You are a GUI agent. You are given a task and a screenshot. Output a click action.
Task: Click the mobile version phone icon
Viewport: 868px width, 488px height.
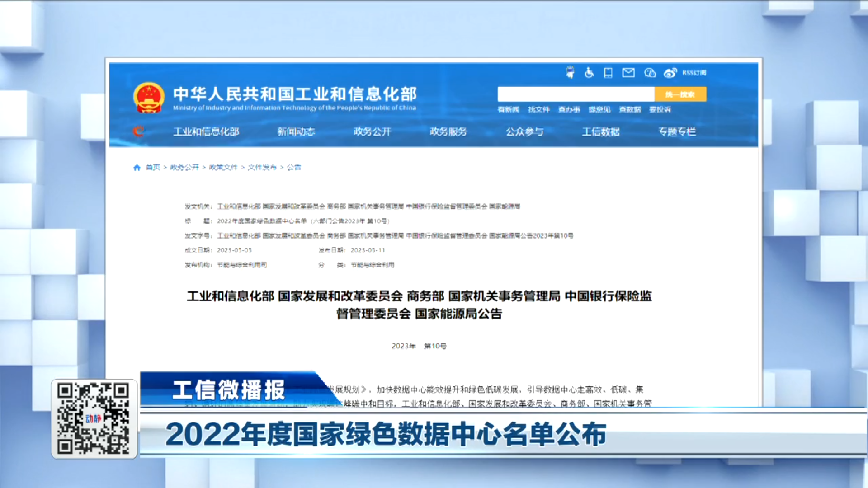coord(608,73)
